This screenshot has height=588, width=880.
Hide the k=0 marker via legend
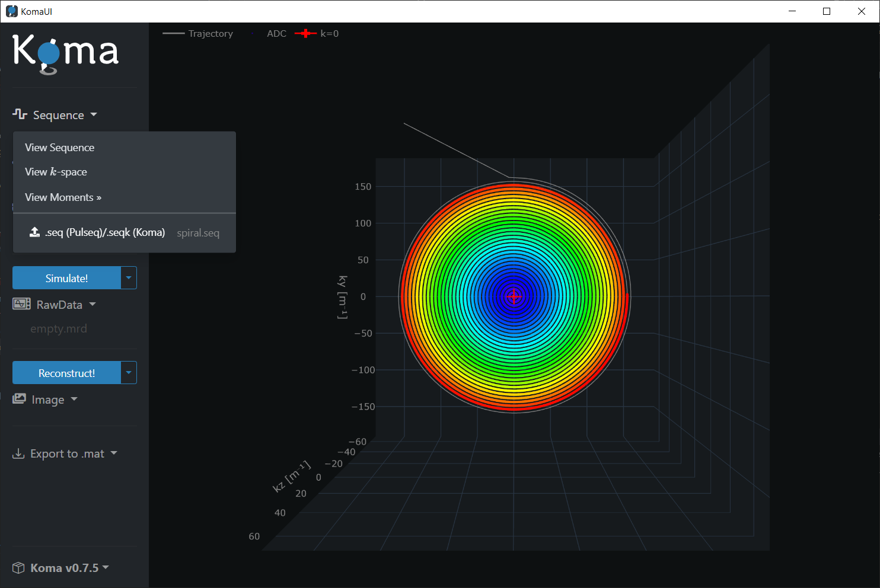(x=317, y=34)
